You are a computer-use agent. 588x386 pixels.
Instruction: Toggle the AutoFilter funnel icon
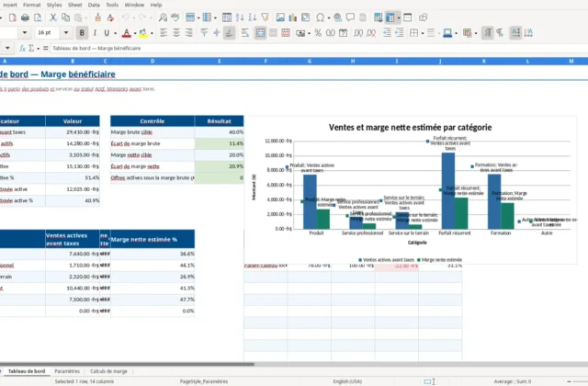266,17
